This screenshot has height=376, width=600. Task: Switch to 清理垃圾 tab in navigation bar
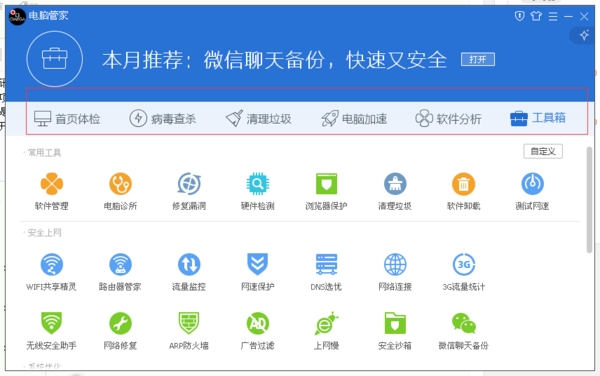258,119
